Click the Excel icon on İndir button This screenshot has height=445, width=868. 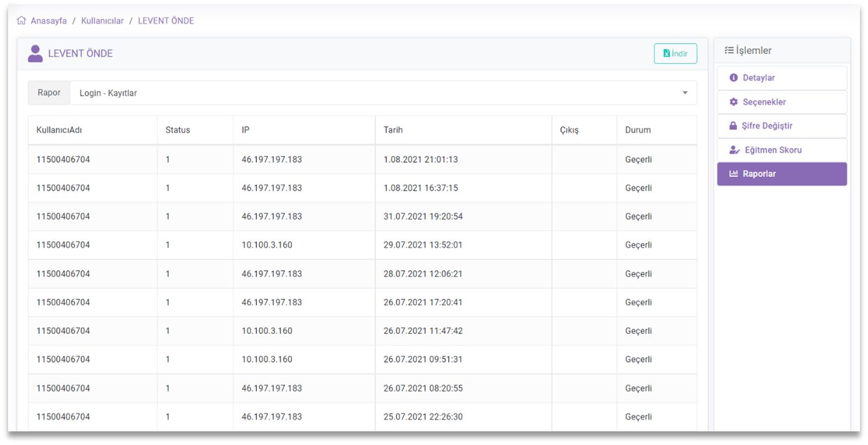tap(666, 53)
